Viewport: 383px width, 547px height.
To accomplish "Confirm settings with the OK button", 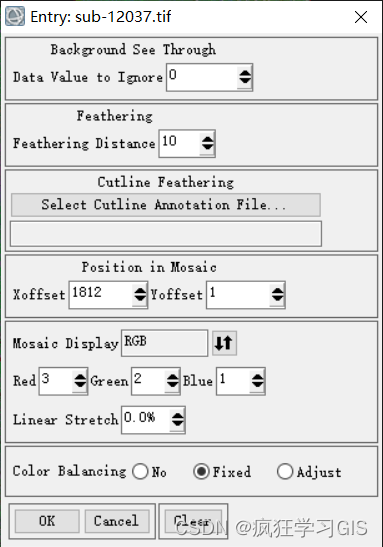I will (x=47, y=521).
